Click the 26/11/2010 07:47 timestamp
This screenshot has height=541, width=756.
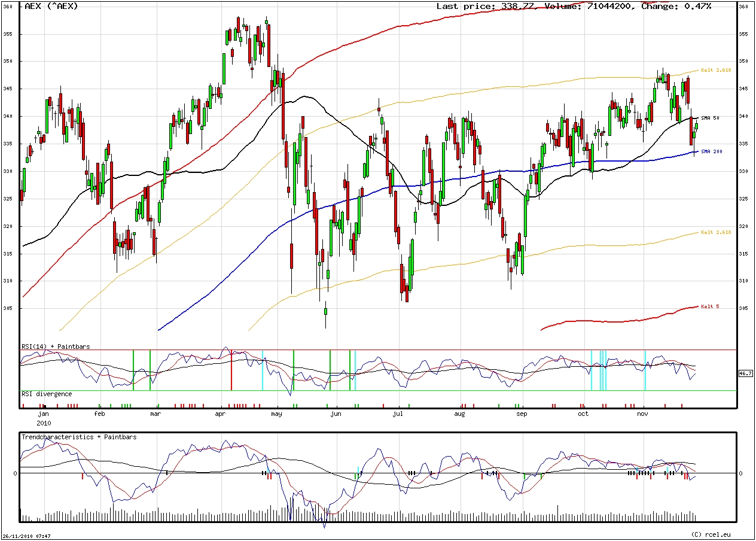tap(26, 536)
